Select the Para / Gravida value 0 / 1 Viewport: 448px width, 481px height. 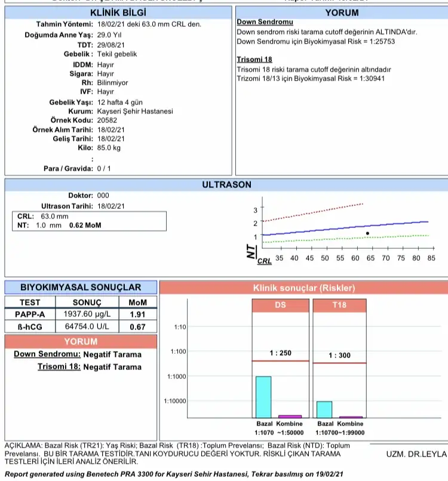point(104,168)
